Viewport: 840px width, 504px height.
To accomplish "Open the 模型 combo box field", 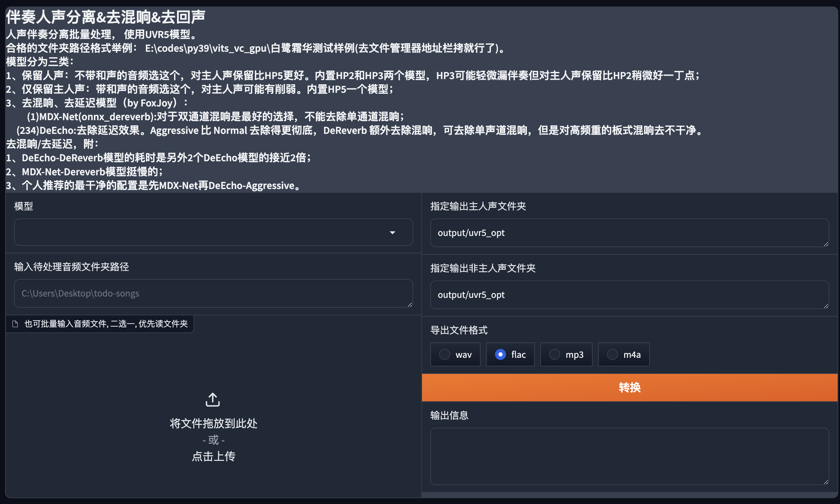I will [202, 232].
